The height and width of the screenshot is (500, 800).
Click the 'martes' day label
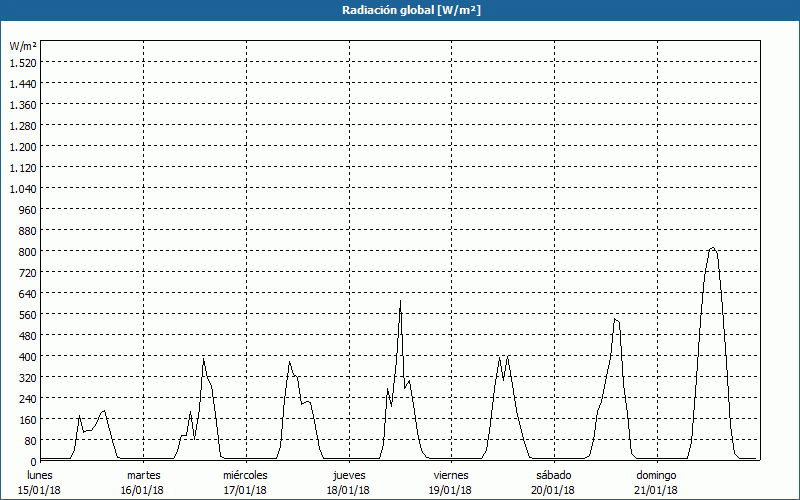143,475
